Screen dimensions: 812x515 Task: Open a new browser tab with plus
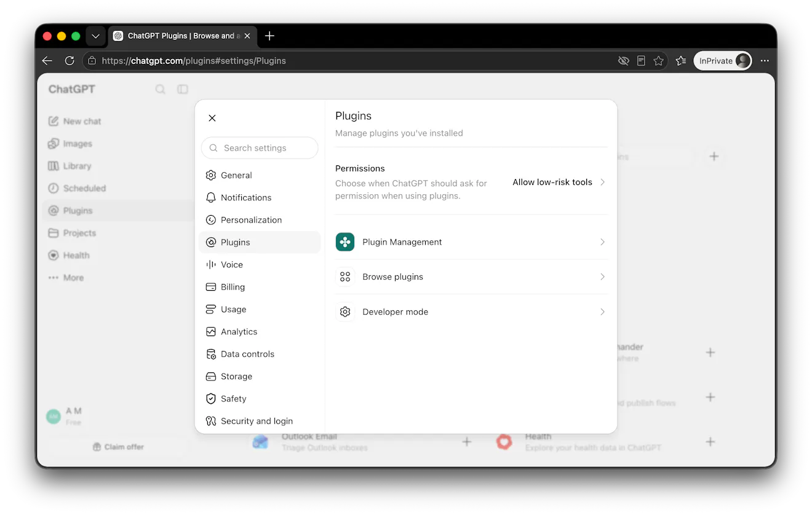click(x=269, y=36)
